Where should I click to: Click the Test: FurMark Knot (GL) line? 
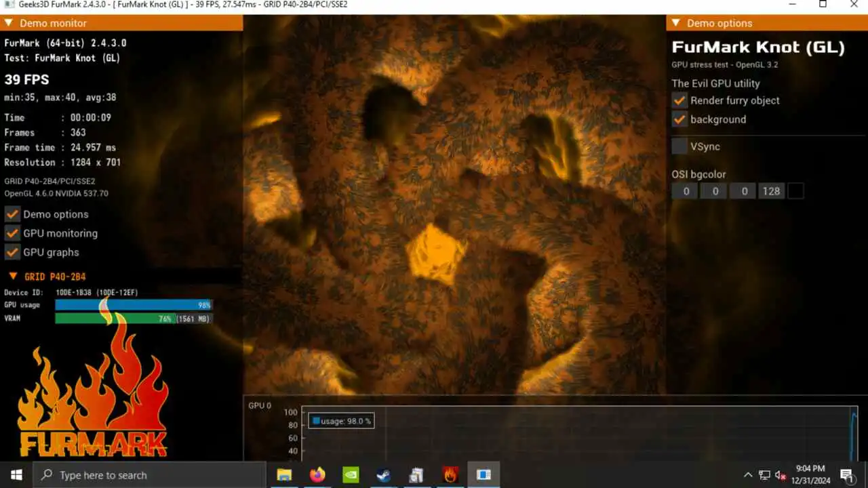62,58
